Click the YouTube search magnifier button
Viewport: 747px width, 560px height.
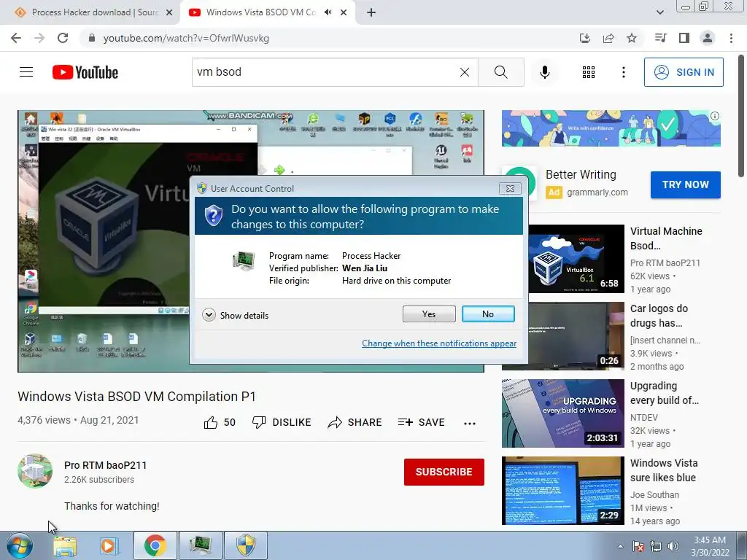coord(500,72)
